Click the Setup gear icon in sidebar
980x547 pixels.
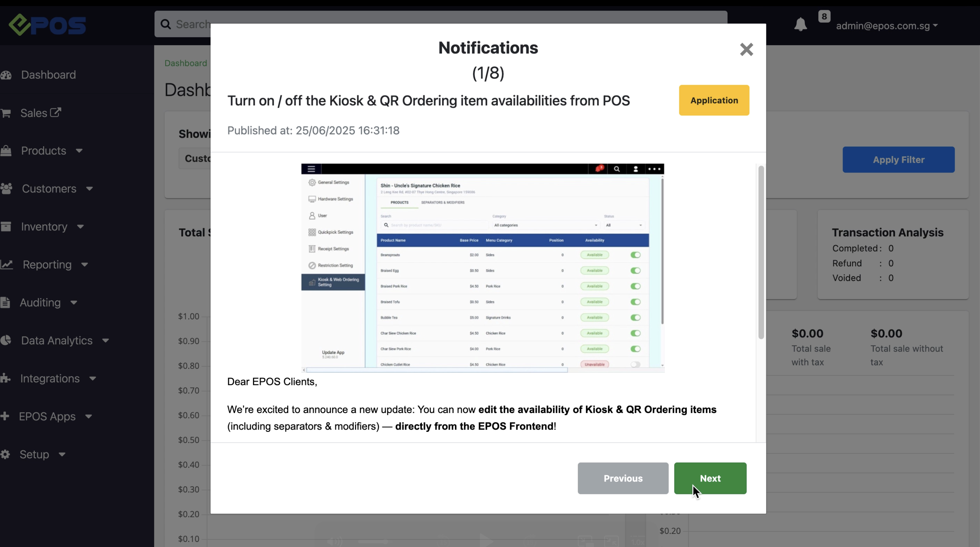coord(5,454)
